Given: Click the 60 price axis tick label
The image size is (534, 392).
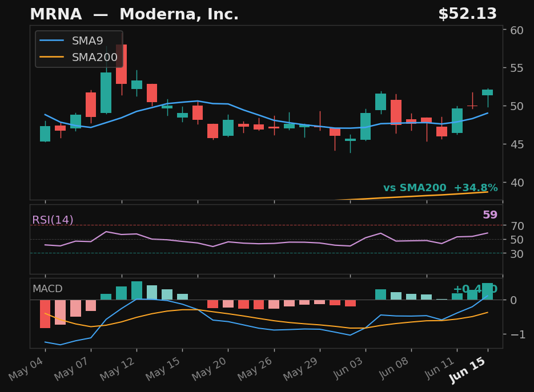Looking at the screenshot, I should click(517, 30).
